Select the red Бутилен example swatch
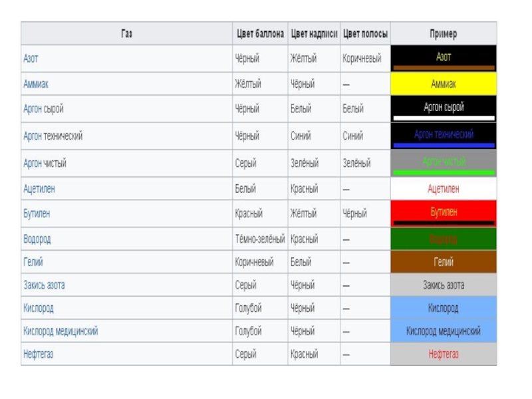The width and height of the screenshot is (532, 399). pyautogui.click(x=444, y=213)
